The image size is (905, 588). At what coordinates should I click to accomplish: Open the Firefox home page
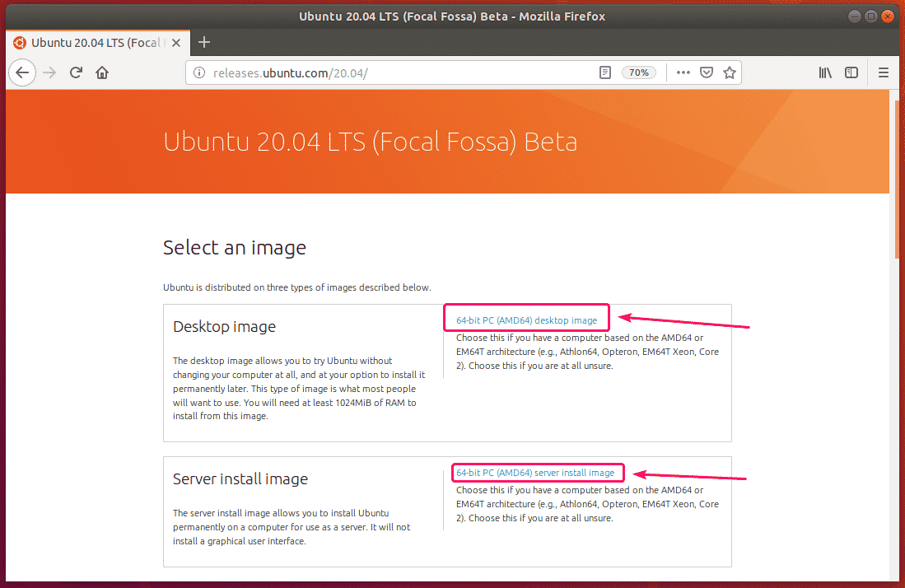[102, 72]
